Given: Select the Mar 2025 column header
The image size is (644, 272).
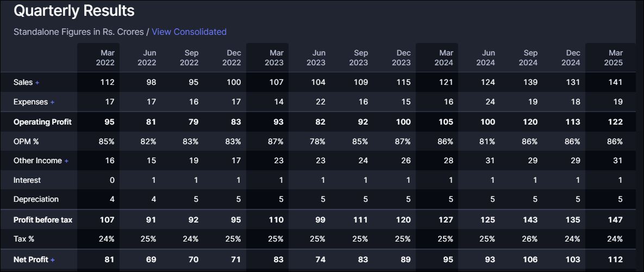Looking at the screenshot, I should tap(615, 58).
